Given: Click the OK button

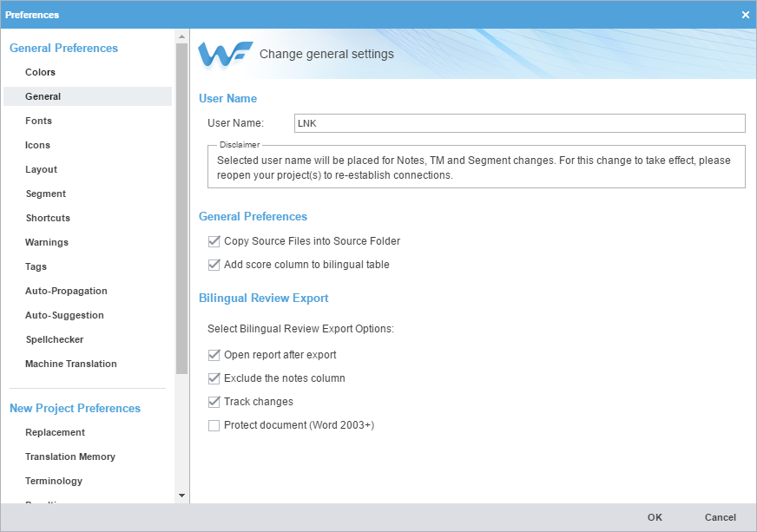Looking at the screenshot, I should [x=655, y=517].
